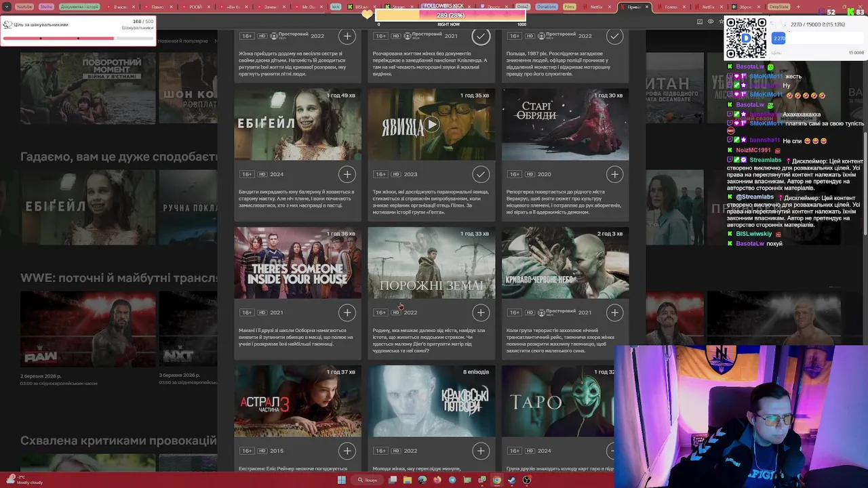Click the weather widget Mostly cloudy
Viewport: 868px width, 488px height.
(23, 480)
